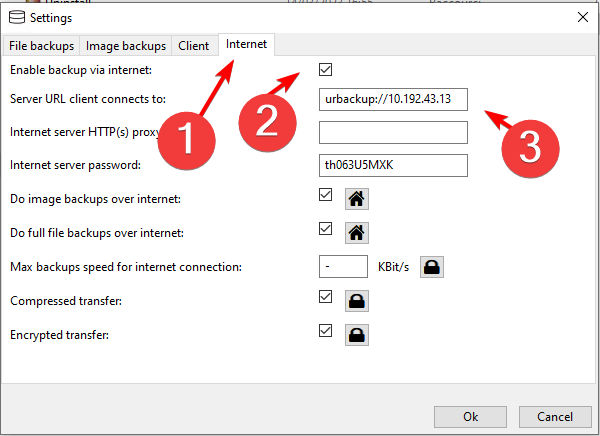Screen dimensions: 600x436
Task: Click lock icon beside Compressed transfer
Action: tap(355, 300)
